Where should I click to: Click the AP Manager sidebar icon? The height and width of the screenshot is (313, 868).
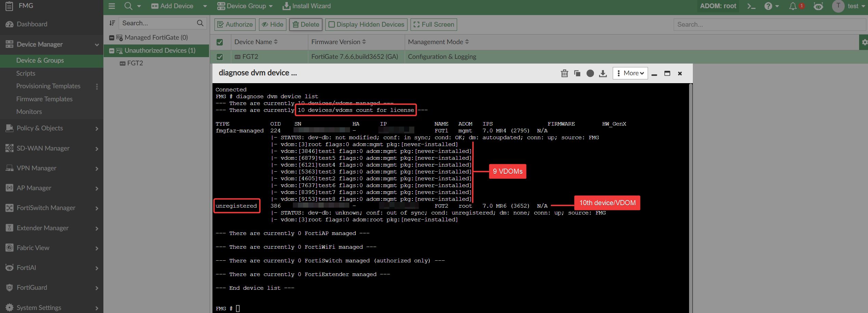point(10,188)
